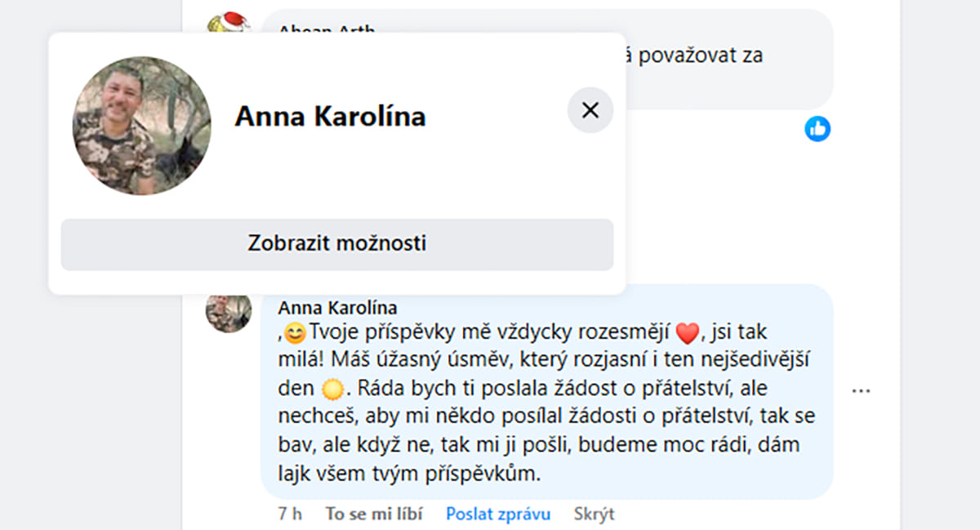Click the grayed message bubble behind the popup

coord(719,56)
